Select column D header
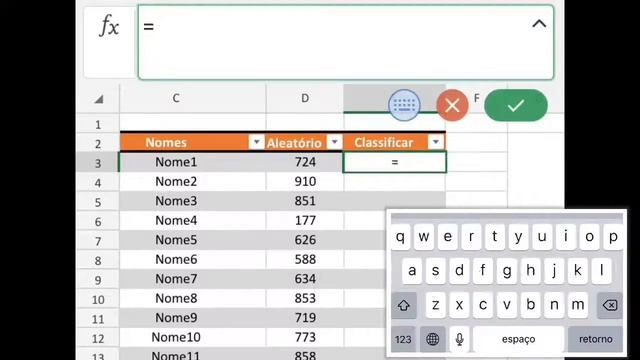This screenshot has width=640, height=360. point(305,98)
